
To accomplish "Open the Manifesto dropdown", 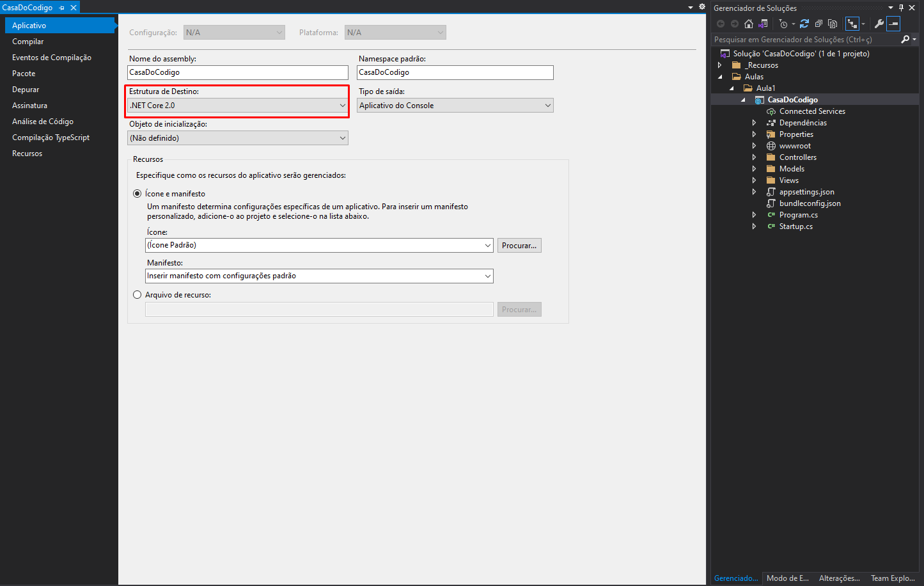I will 319,276.
